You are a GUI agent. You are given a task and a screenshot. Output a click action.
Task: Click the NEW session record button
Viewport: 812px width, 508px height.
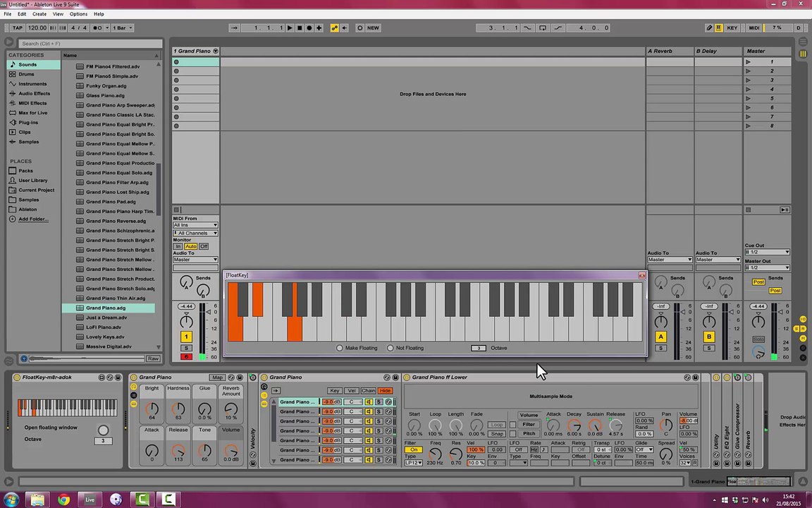point(373,28)
